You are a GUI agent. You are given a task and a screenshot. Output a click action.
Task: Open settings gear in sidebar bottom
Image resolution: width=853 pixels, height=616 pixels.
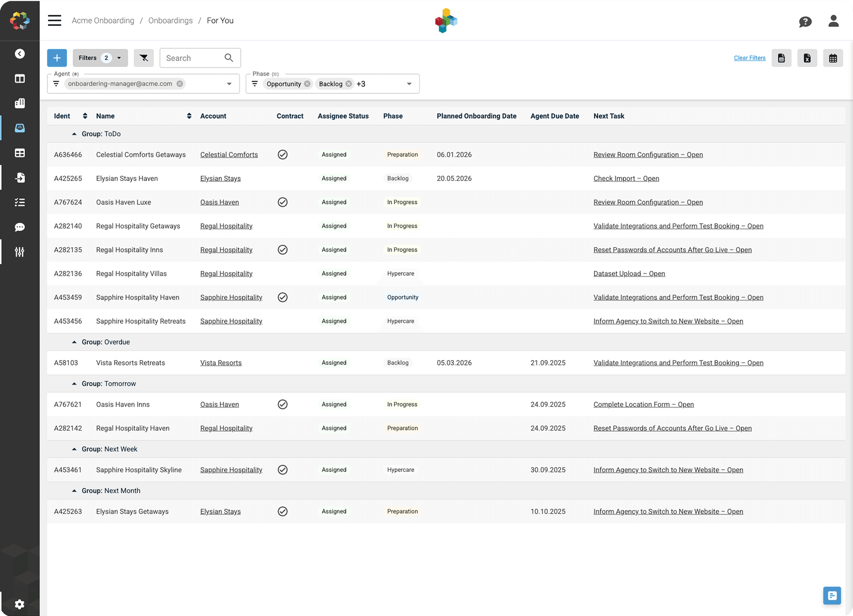(20, 604)
